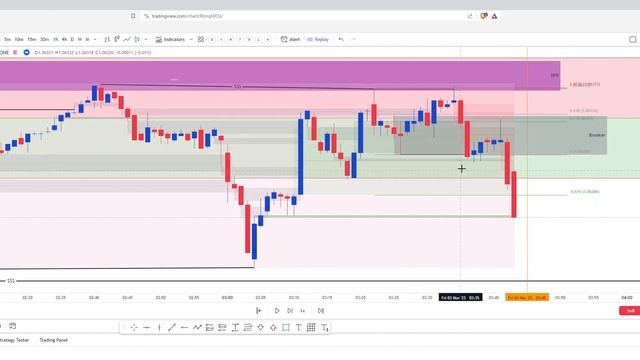Open the Brave rewards triangle icon
The image size is (640, 360).
[x=494, y=16]
